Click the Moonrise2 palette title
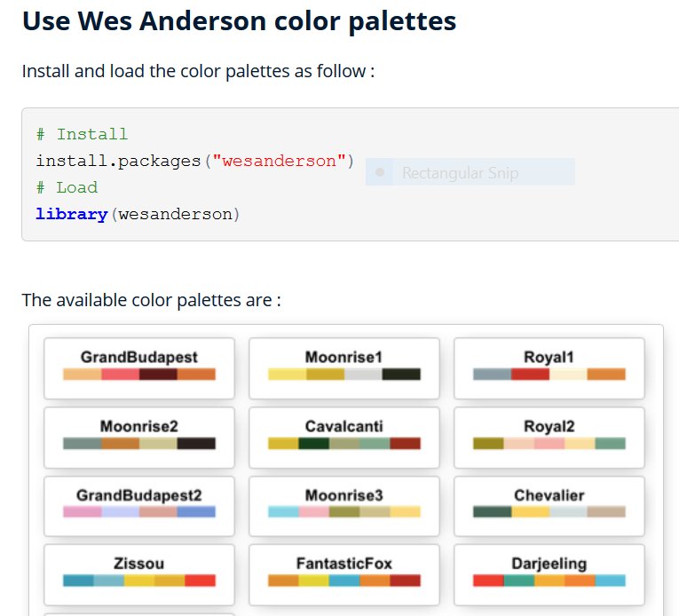 [139, 426]
